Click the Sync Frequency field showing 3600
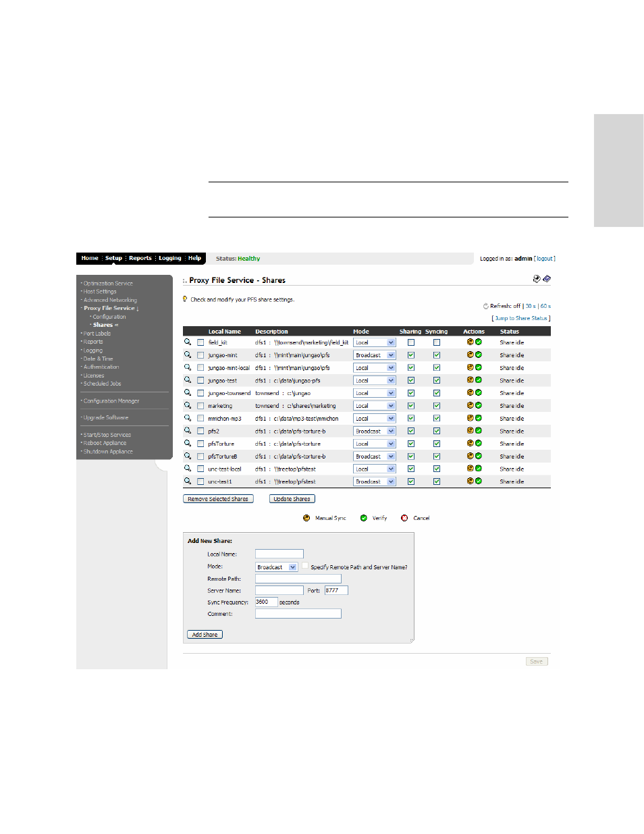This screenshot has height=834, width=644. point(267,602)
